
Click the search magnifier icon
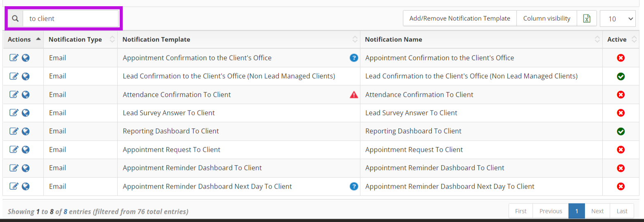(x=15, y=19)
